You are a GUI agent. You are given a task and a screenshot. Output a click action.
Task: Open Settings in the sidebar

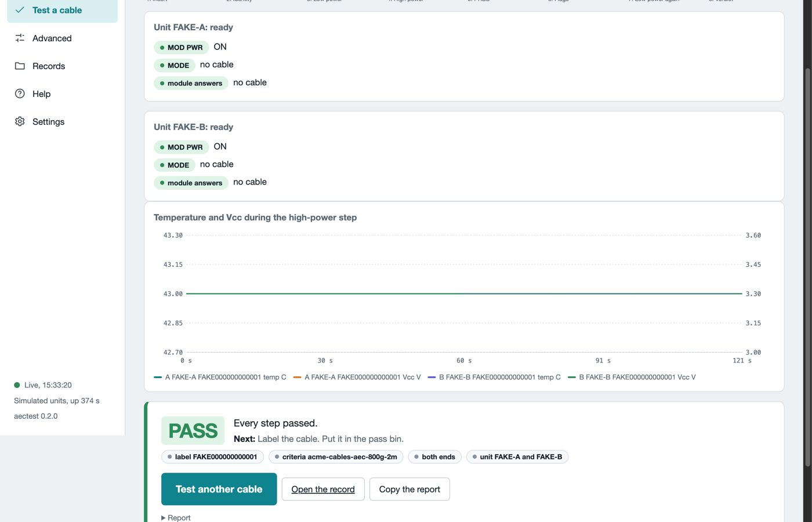(x=62, y=121)
